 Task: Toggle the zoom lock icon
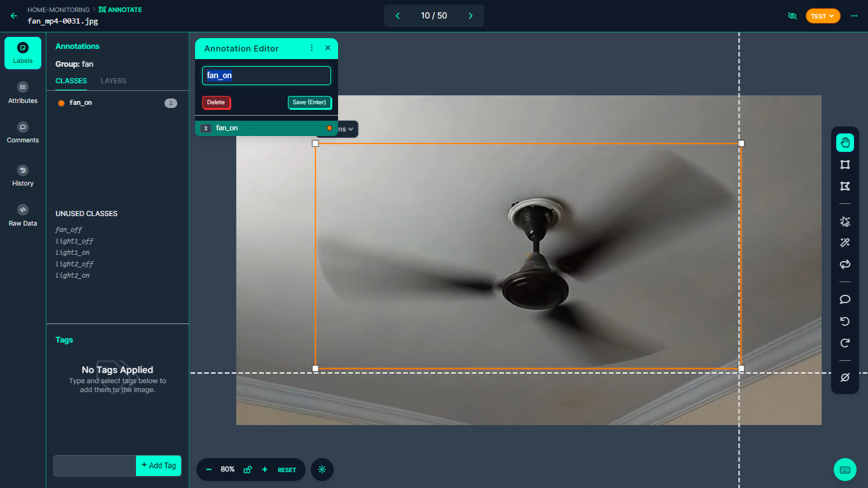pos(248,470)
